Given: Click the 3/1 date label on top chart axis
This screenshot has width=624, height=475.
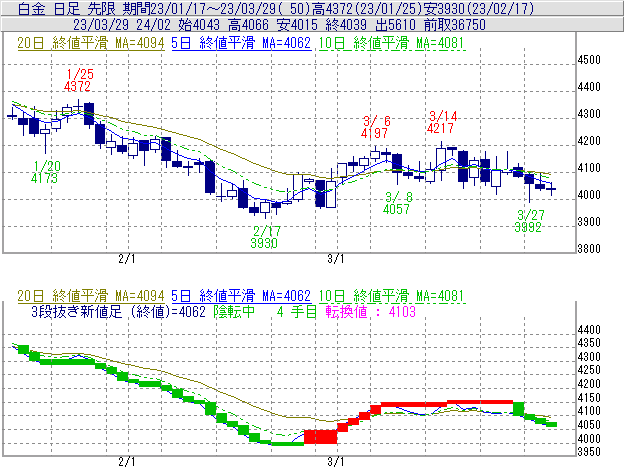Looking at the screenshot, I should pos(335,259).
